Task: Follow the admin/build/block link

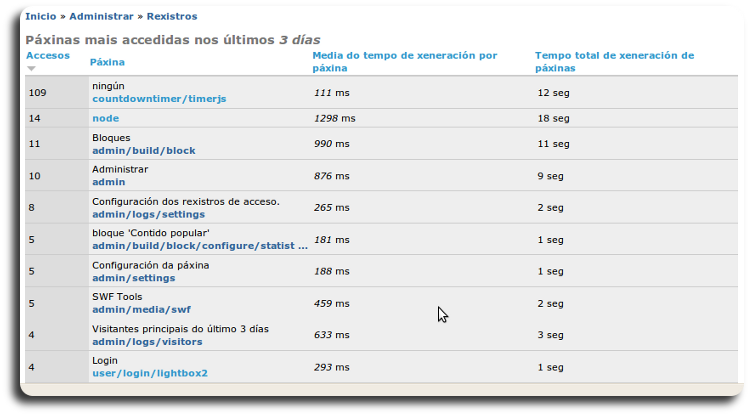Action: tap(143, 150)
